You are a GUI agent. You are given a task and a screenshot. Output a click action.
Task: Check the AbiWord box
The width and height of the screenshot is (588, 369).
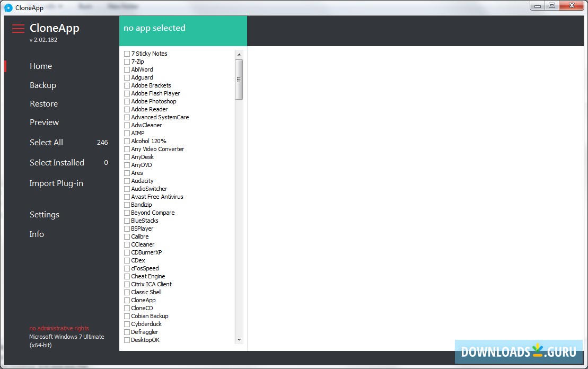pyautogui.click(x=127, y=69)
